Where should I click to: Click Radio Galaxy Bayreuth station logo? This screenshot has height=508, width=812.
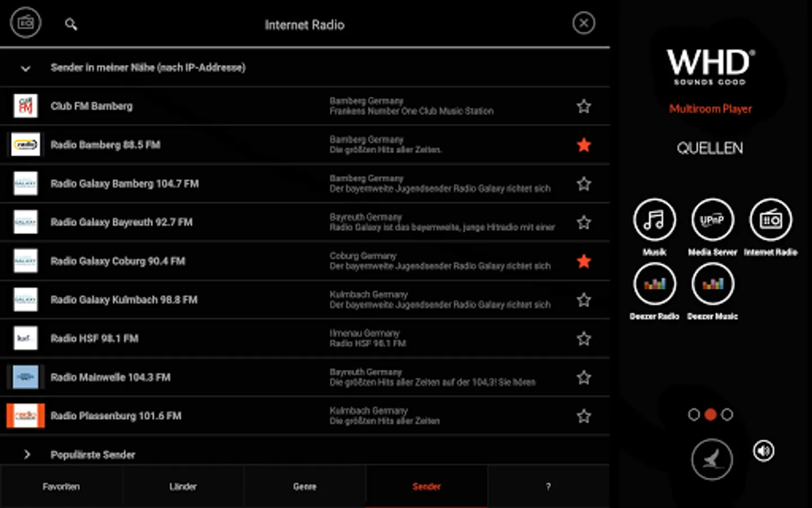coord(25,222)
